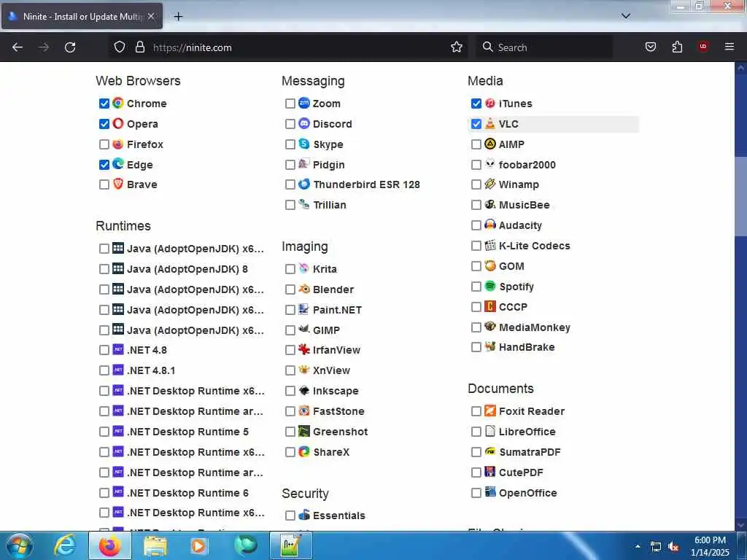This screenshot has height=560, width=747.
Task: Click the SumatraPDF label
Action: coord(530,452)
